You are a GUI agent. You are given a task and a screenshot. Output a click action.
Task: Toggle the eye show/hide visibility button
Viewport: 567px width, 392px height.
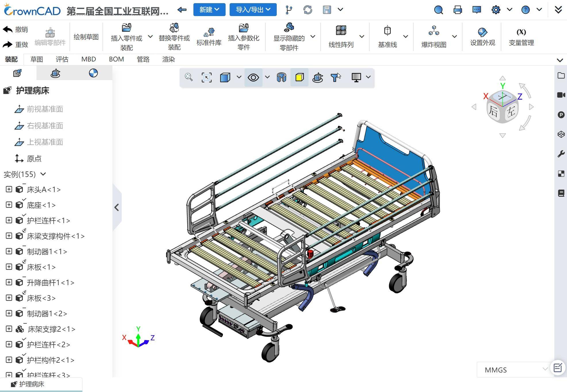(x=253, y=77)
